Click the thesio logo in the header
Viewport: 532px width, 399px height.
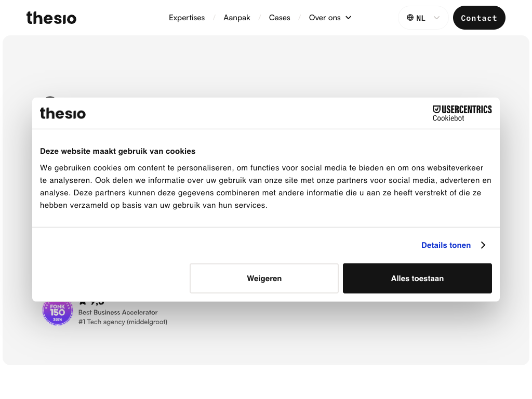51,18
